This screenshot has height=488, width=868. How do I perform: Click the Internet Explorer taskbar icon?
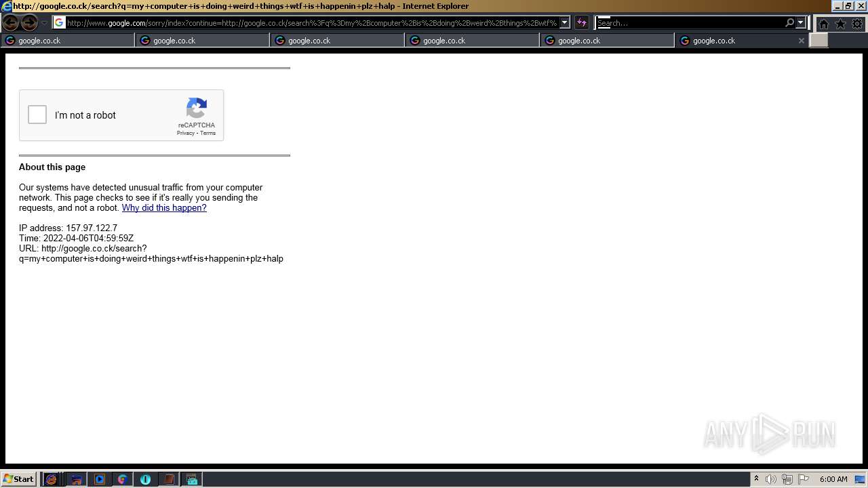tap(51, 479)
